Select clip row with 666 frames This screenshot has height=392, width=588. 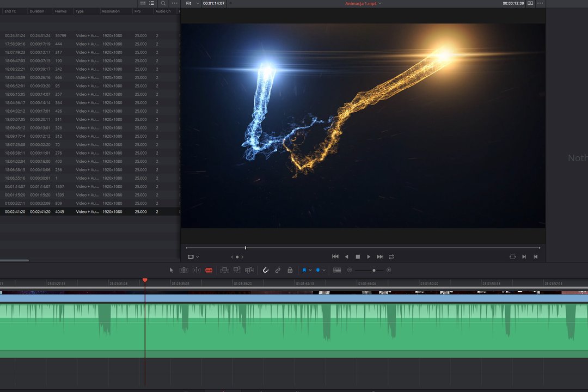pos(90,78)
